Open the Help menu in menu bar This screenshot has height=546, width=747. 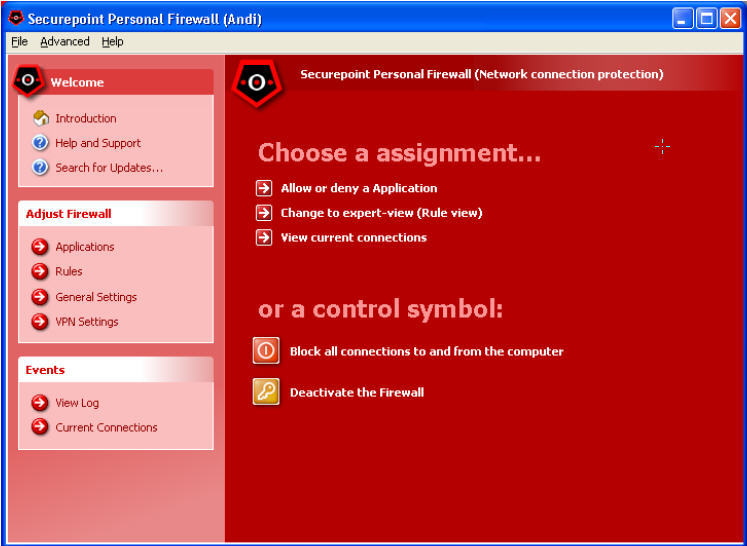112,42
